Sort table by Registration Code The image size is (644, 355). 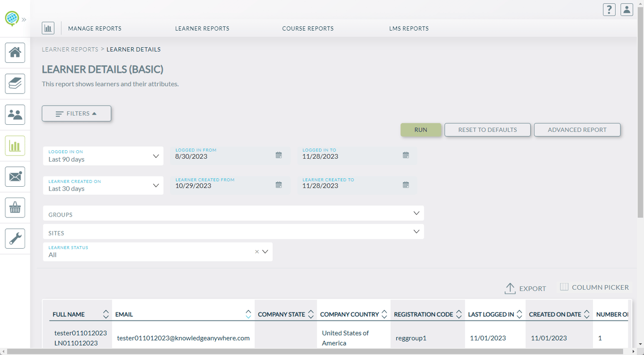click(459, 314)
